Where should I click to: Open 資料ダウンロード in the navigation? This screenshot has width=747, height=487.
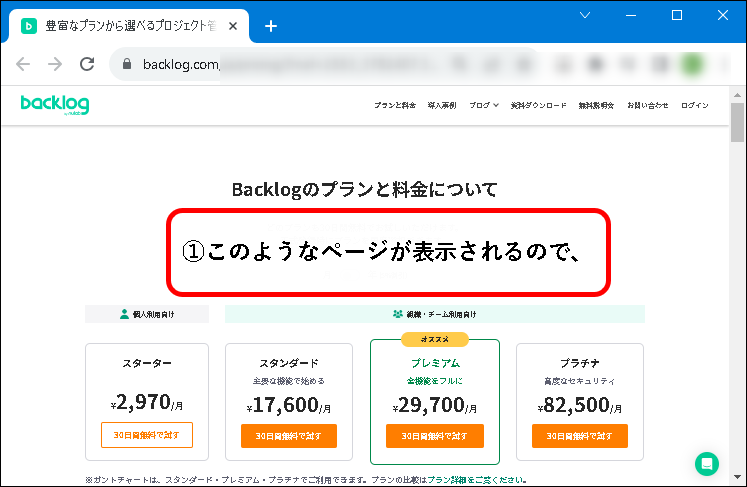click(x=538, y=105)
